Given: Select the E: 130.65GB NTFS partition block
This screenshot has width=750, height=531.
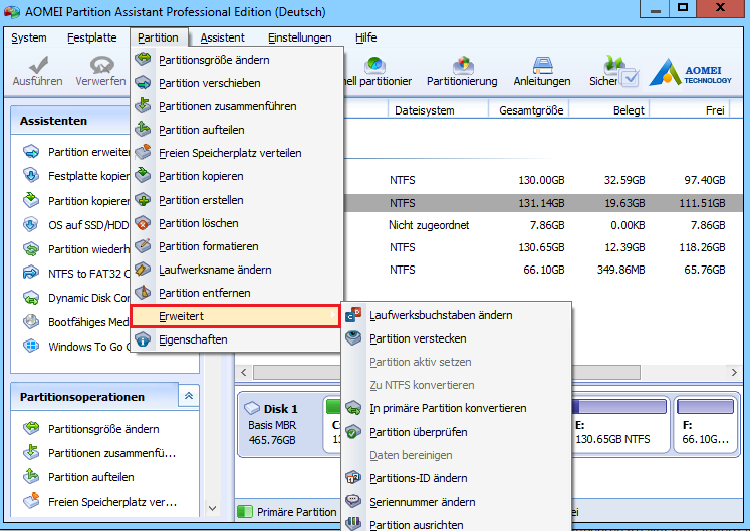Looking at the screenshot, I should [621, 424].
